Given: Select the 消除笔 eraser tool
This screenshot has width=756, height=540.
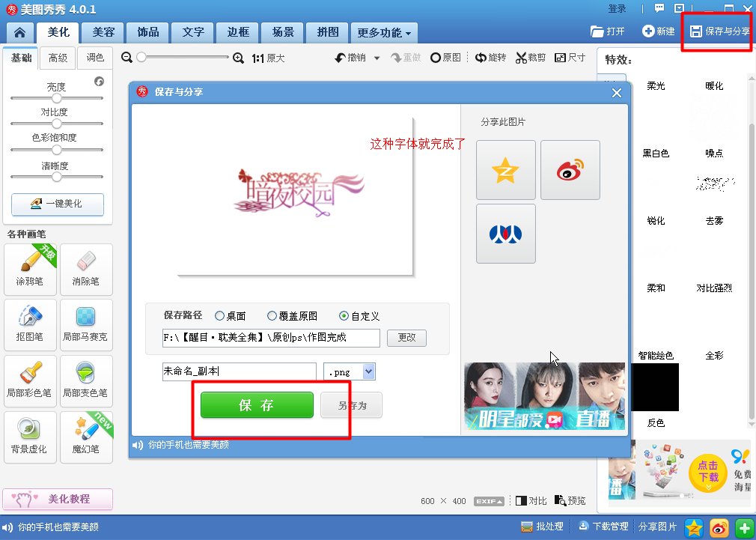Looking at the screenshot, I should [x=86, y=269].
